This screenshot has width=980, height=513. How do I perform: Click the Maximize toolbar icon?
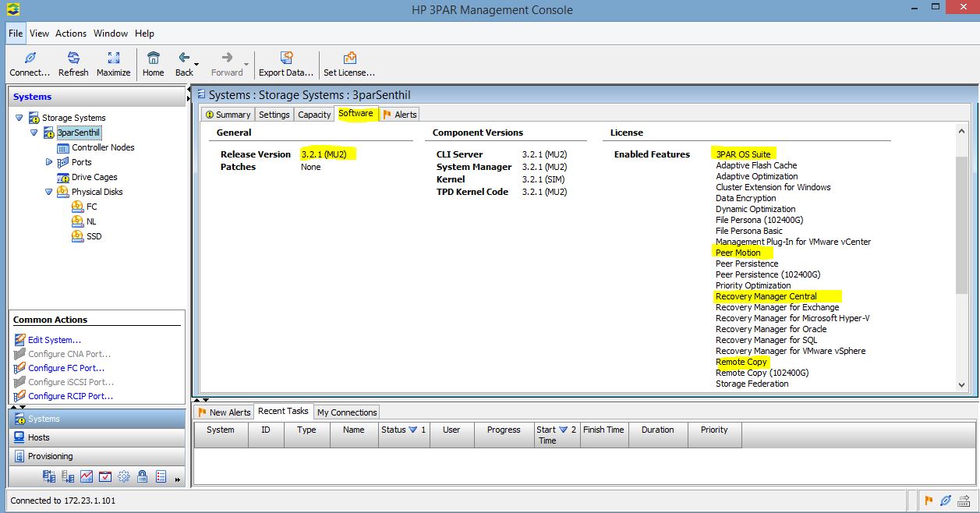pos(113,58)
